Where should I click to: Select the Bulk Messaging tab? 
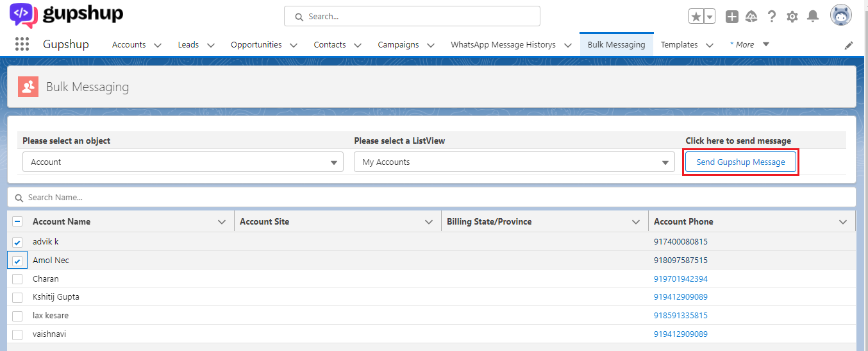click(616, 45)
